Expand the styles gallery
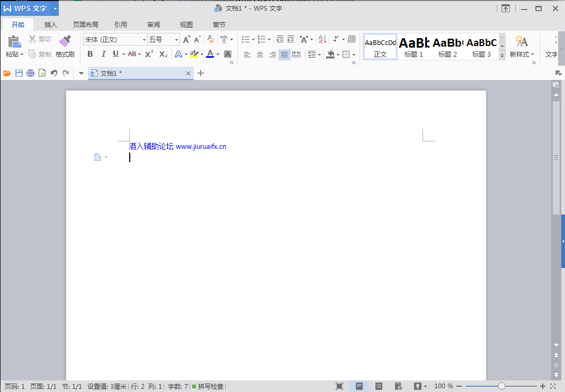Viewport: 565px width, 392px height. 503,55
